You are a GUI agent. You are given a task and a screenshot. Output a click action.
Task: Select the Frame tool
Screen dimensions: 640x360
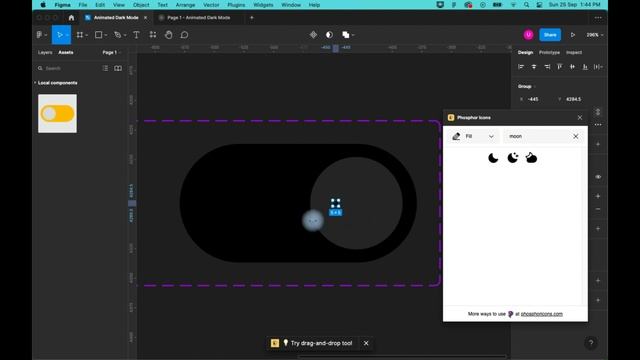click(x=80, y=35)
